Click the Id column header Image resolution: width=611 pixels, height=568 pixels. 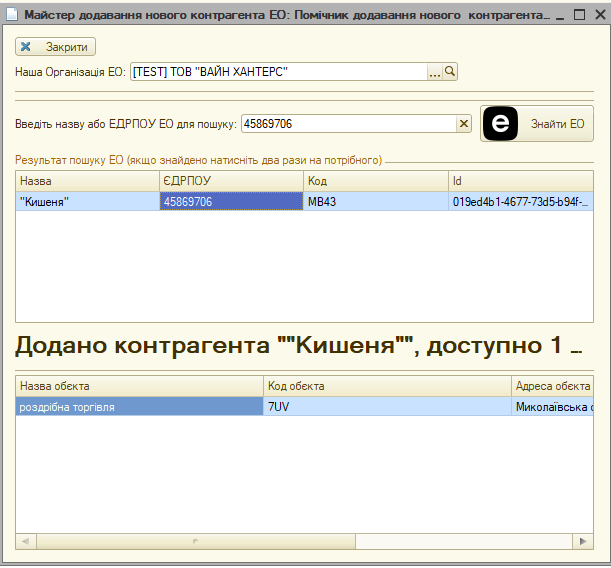point(521,181)
